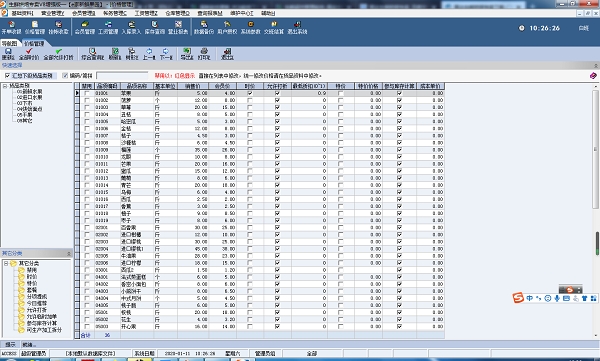This screenshot has width=600, height=361.
Task: Select the 特价 folder under 其它分类
Action: point(32,283)
